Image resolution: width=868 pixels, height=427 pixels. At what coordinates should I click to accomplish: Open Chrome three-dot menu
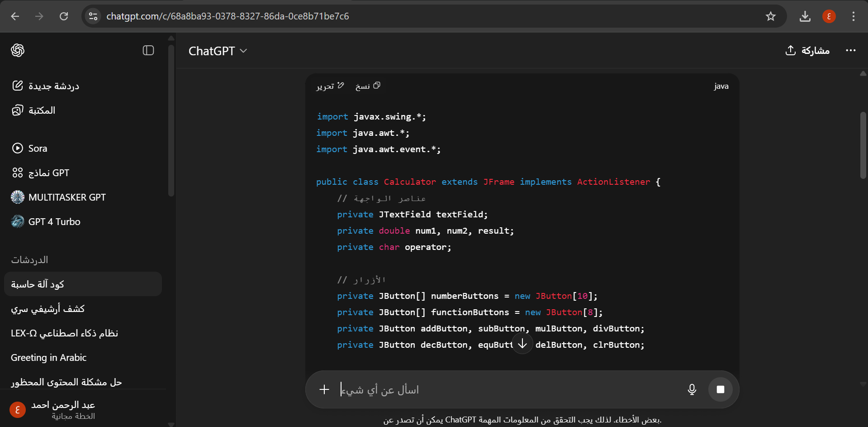(x=854, y=16)
